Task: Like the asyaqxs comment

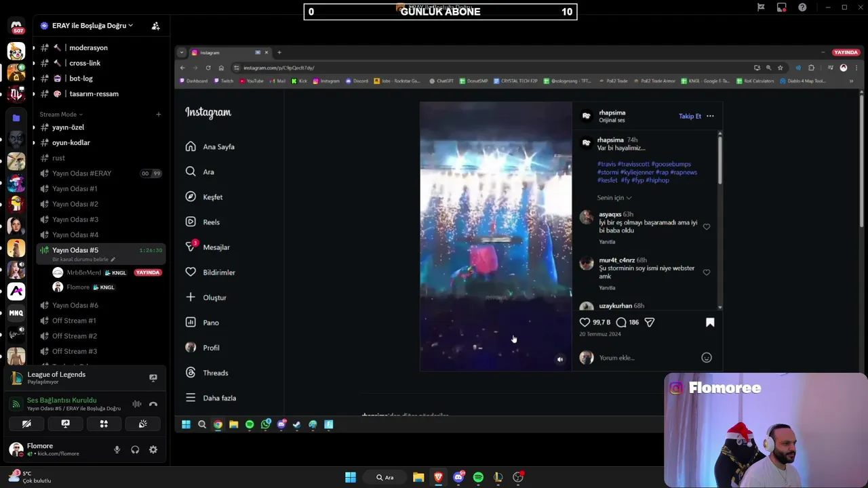Action: pos(707,226)
